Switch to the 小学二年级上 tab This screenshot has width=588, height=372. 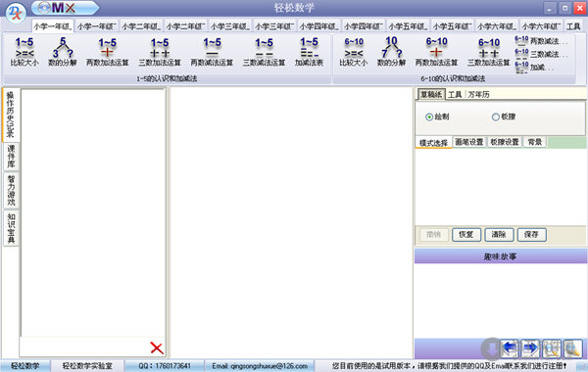141,26
